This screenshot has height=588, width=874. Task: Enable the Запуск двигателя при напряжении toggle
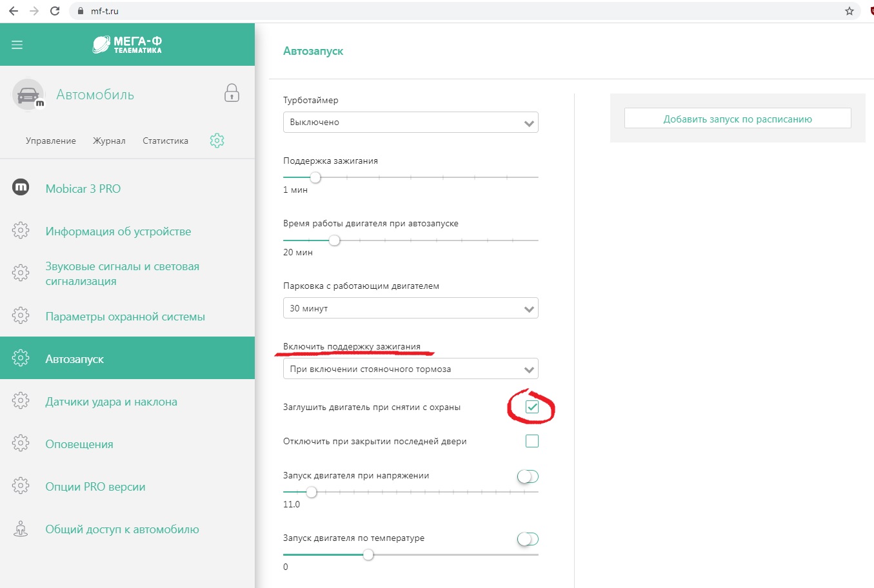click(528, 476)
